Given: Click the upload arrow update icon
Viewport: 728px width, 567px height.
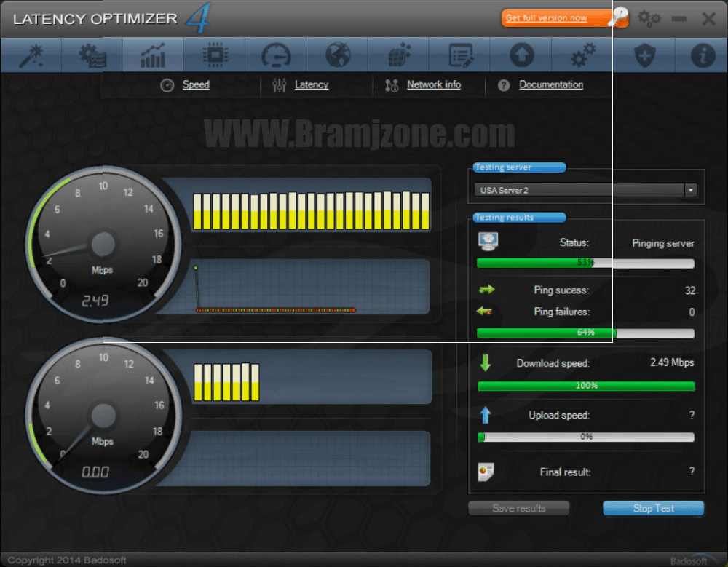Looking at the screenshot, I should 522,55.
